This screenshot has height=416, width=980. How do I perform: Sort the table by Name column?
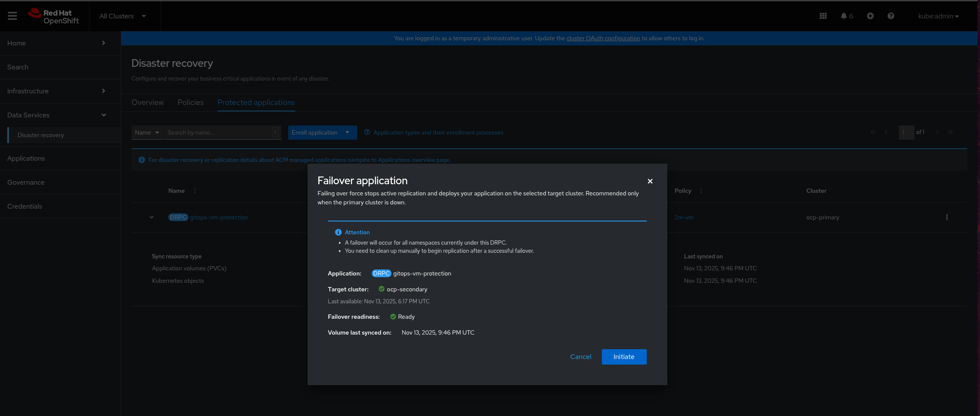(194, 191)
